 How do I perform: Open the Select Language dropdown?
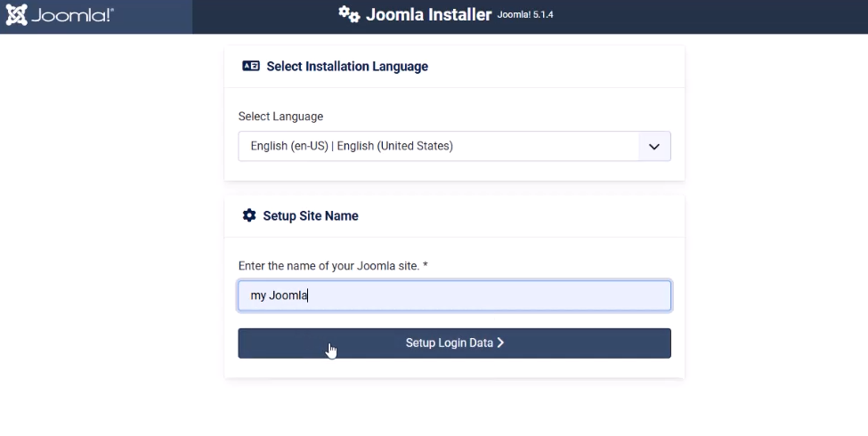pyautogui.click(x=455, y=146)
